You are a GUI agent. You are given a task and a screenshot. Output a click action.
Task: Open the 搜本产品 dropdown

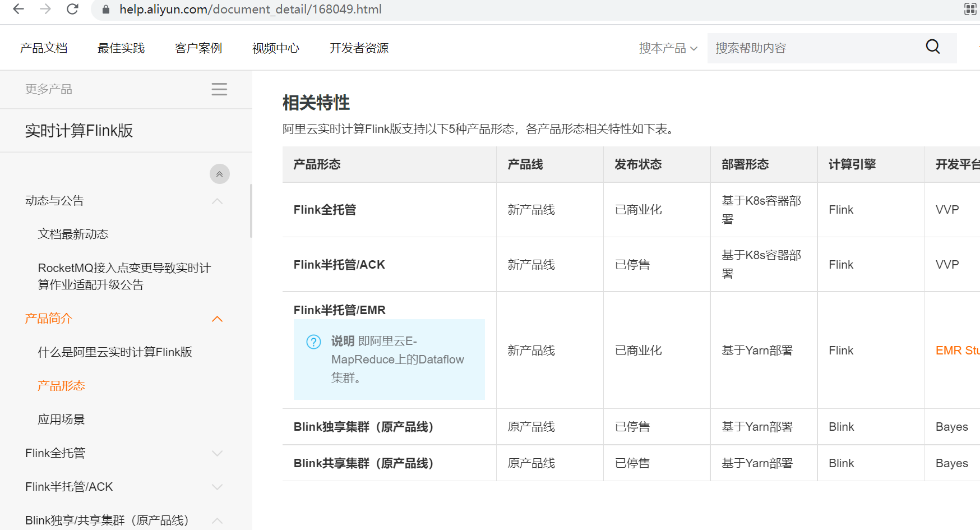668,48
